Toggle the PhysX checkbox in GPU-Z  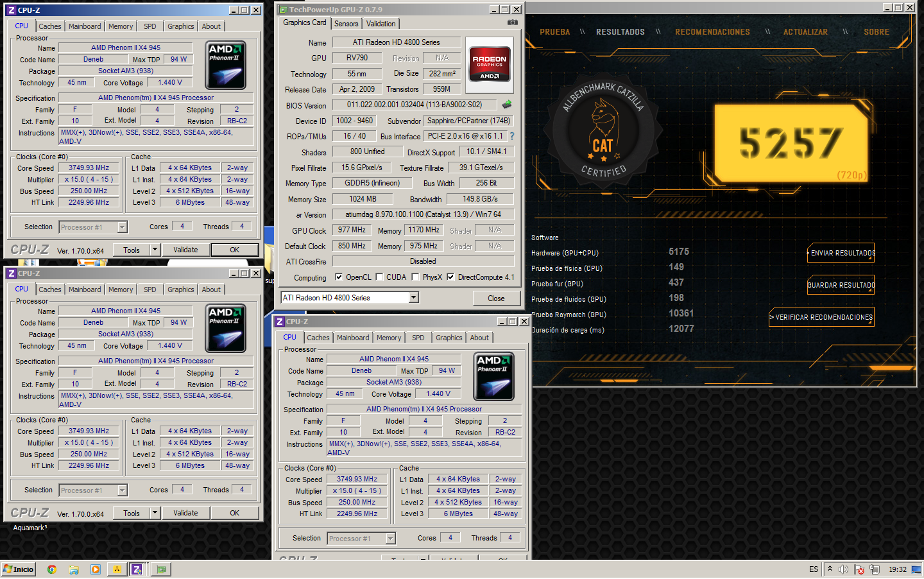tap(415, 277)
